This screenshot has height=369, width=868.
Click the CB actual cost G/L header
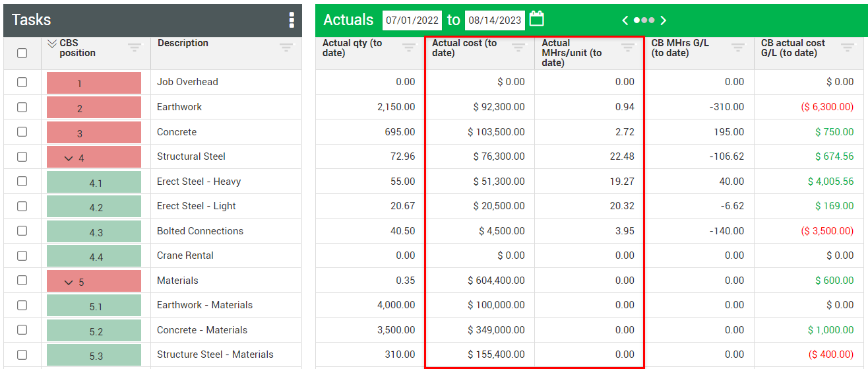tap(793, 48)
